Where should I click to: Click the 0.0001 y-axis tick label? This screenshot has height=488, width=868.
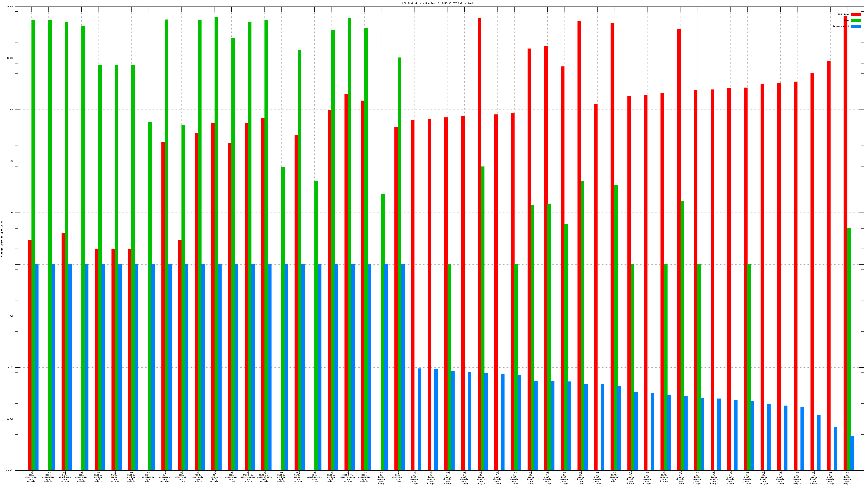[x=10, y=470]
